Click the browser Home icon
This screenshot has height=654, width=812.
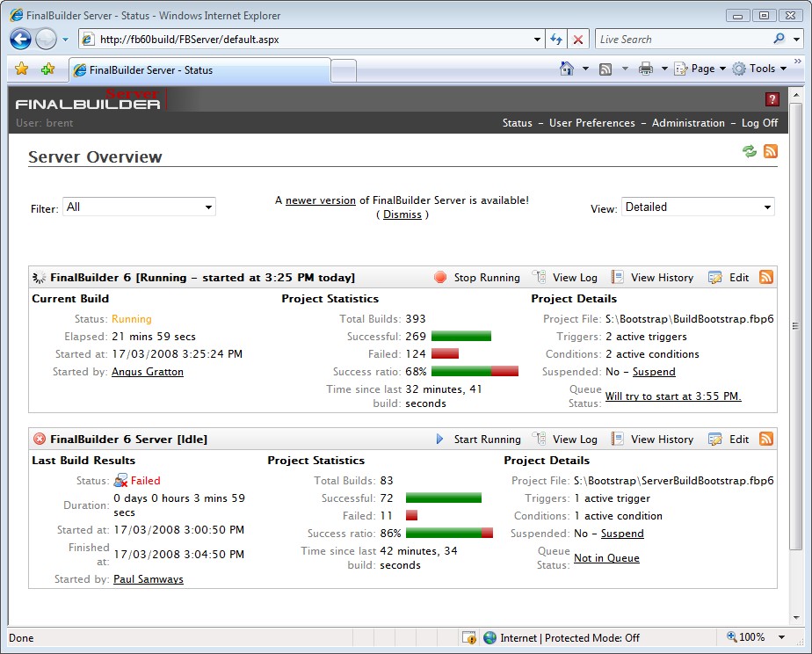click(567, 69)
